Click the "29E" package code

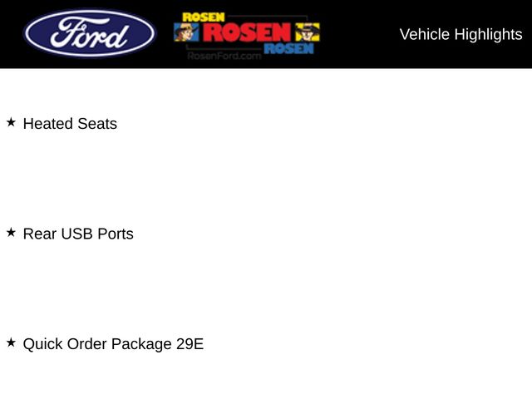188,343
